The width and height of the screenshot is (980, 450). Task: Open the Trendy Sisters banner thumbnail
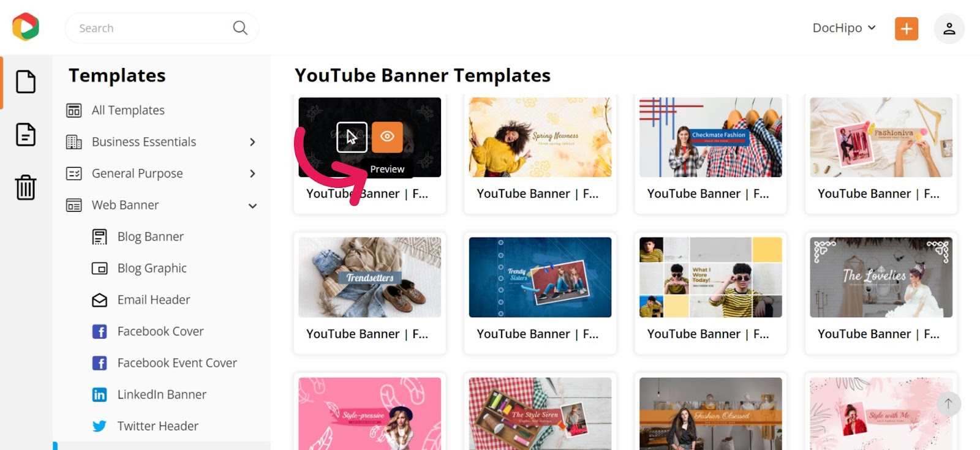click(540, 277)
